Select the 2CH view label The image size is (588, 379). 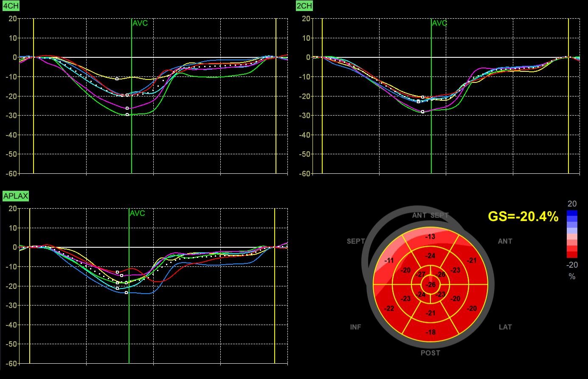[304, 6]
